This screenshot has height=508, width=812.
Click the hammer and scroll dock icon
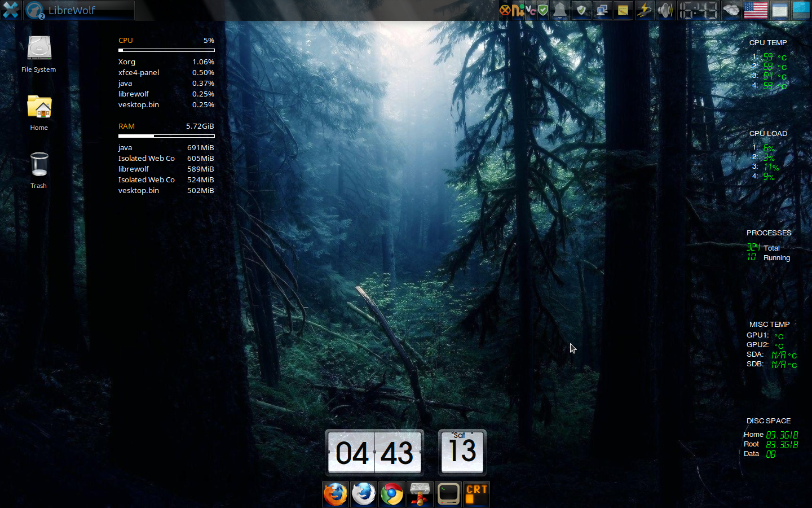tap(420, 494)
